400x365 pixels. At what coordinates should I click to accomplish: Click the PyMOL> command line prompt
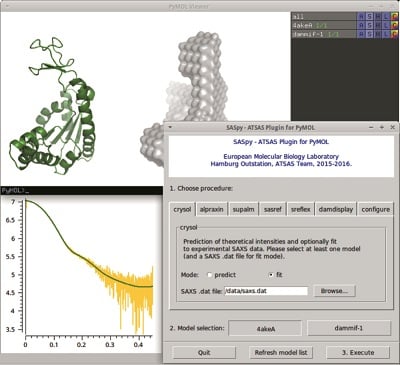point(81,191)
